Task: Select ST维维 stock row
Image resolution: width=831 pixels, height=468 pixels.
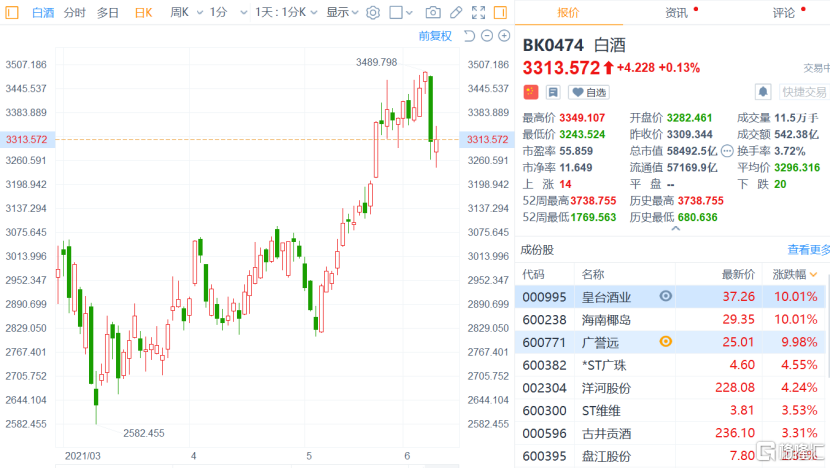Action: coord(670,410)
